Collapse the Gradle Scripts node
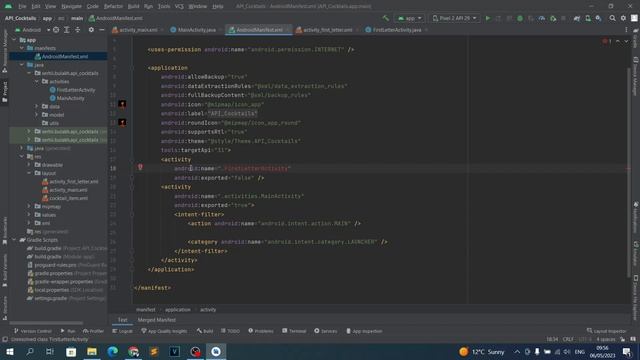 [14, 240]
